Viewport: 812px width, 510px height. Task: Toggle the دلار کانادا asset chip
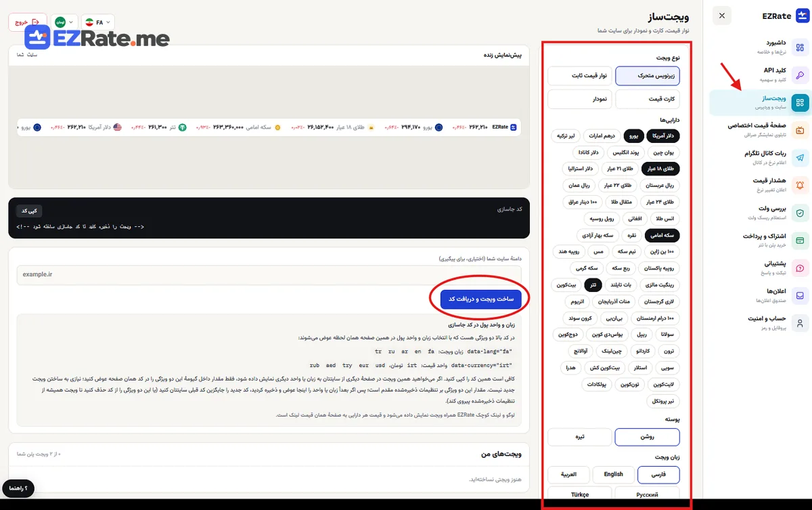pos(589,152)
